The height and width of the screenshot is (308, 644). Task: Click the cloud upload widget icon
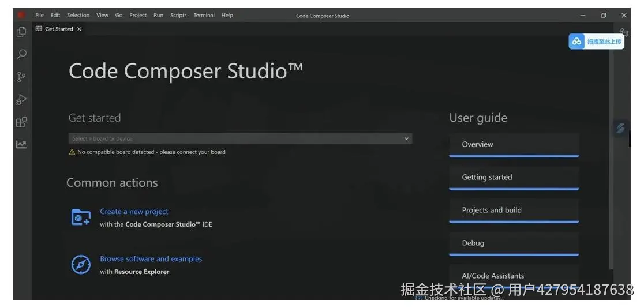(x=577, y=42)
